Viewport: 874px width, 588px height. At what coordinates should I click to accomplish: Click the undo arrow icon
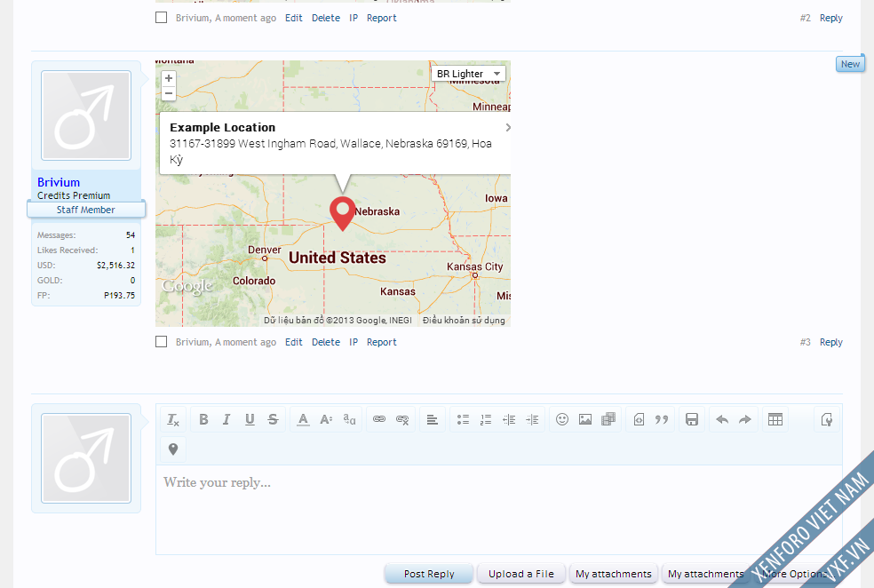[722, 419]
